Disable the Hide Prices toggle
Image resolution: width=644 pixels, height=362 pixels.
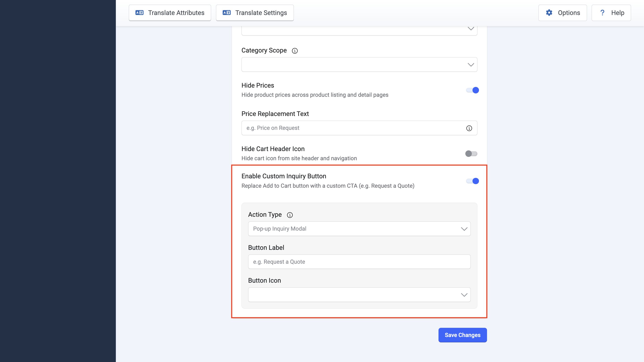(472, 90)
